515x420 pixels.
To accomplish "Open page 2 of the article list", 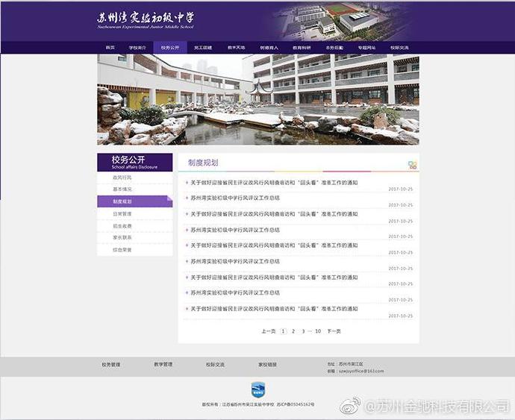I will point(293,330).
